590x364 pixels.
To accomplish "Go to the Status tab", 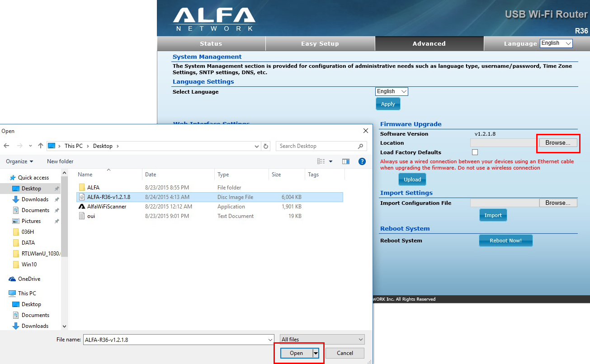I will (211, 44).
